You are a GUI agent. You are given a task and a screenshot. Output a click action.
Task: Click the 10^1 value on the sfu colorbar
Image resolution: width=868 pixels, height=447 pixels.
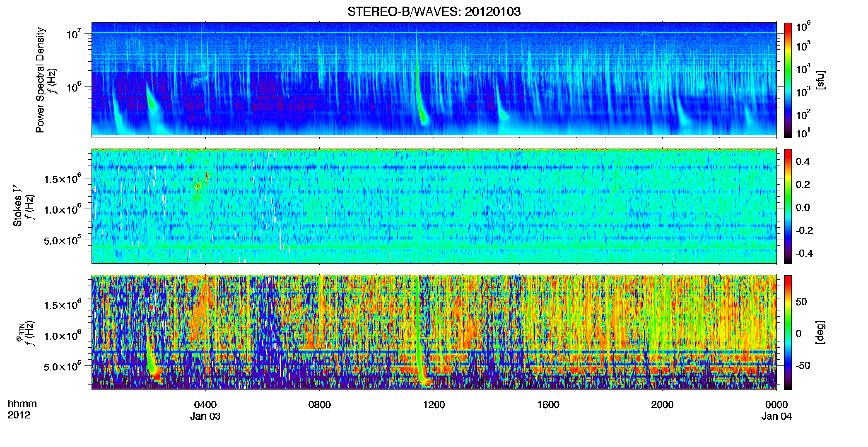[803, 133]
